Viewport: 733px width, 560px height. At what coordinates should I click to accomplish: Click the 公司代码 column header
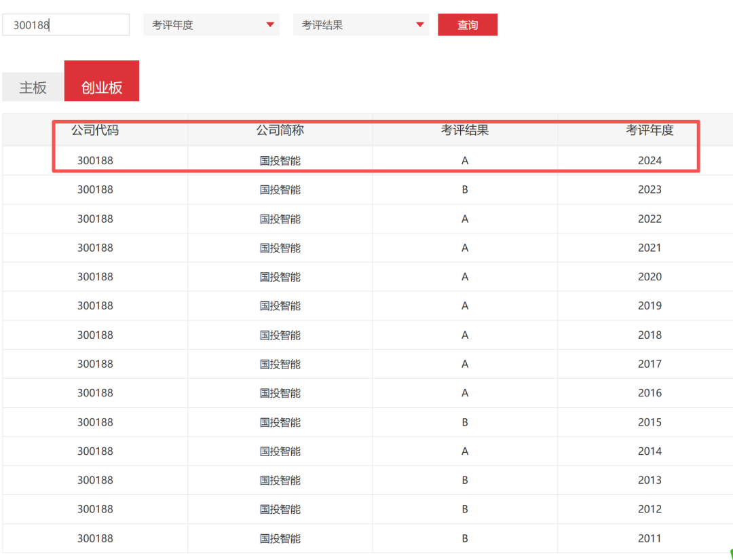pyautogui.click(x=95, y=130)
